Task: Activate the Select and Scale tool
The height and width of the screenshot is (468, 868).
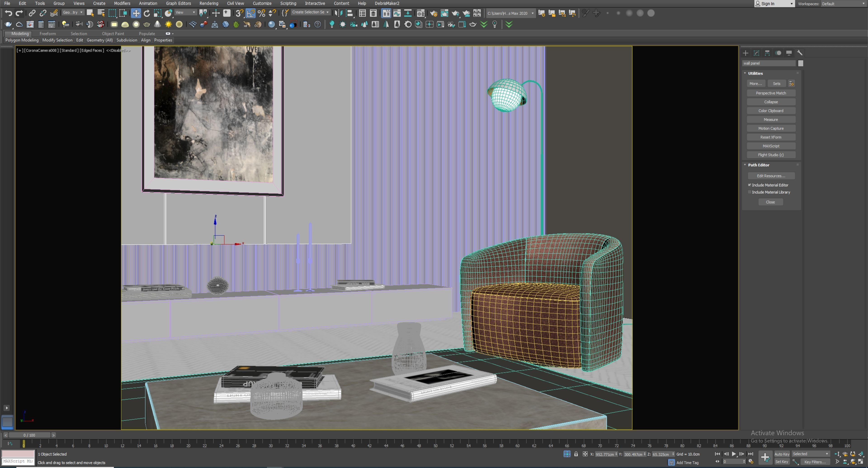Action: click(158, 13)
